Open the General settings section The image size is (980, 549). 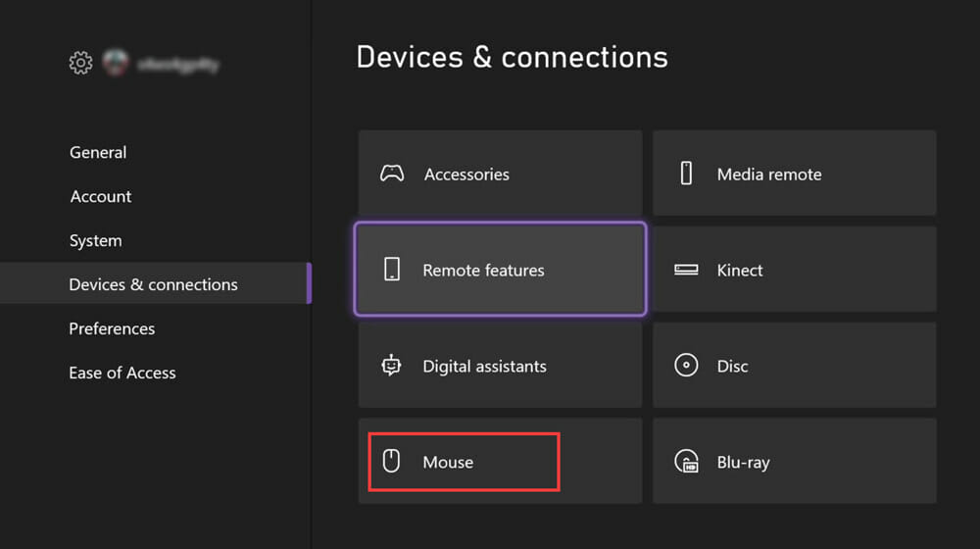pyautogui.click(x=98, y=153)
